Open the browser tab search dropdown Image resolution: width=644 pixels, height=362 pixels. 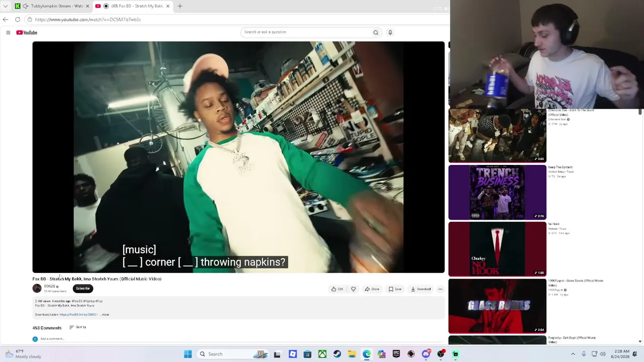click(6, 6)
